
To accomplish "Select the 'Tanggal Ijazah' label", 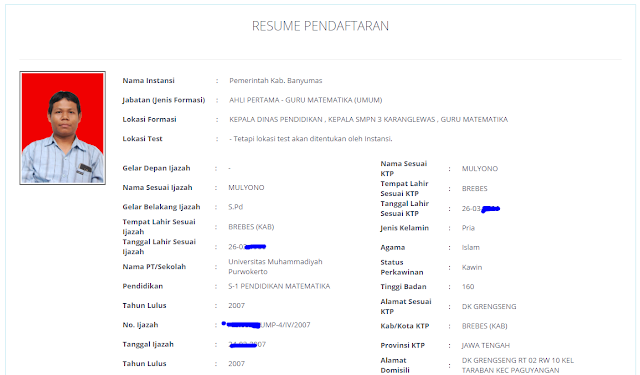I will pos(148,344).
